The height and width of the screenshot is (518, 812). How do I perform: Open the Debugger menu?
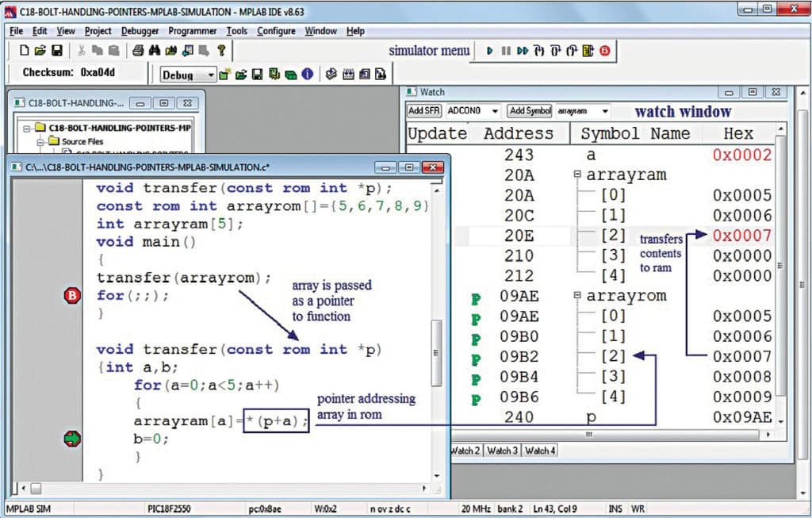point(140,31)
